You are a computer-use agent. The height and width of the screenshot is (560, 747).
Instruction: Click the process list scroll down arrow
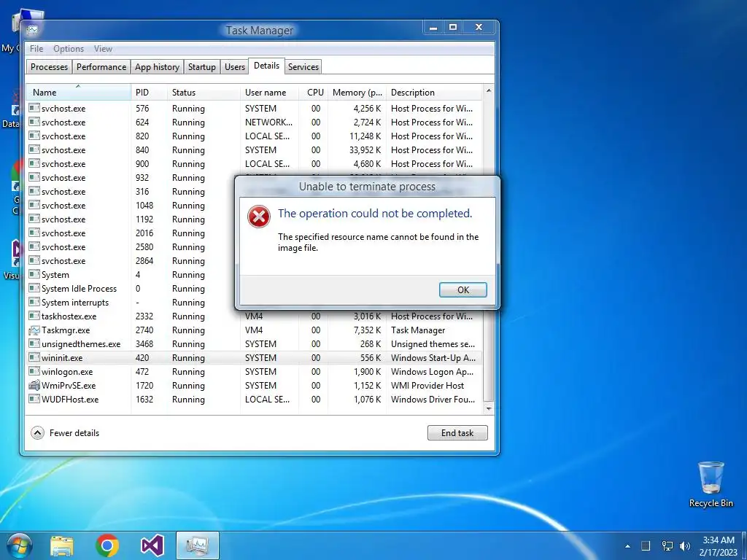click(488, 408)
